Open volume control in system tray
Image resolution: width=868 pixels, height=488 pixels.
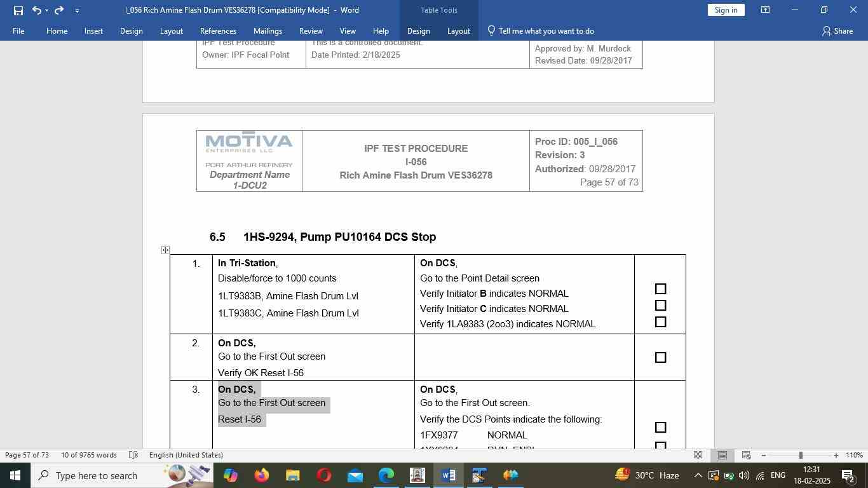tap(743, 475)
